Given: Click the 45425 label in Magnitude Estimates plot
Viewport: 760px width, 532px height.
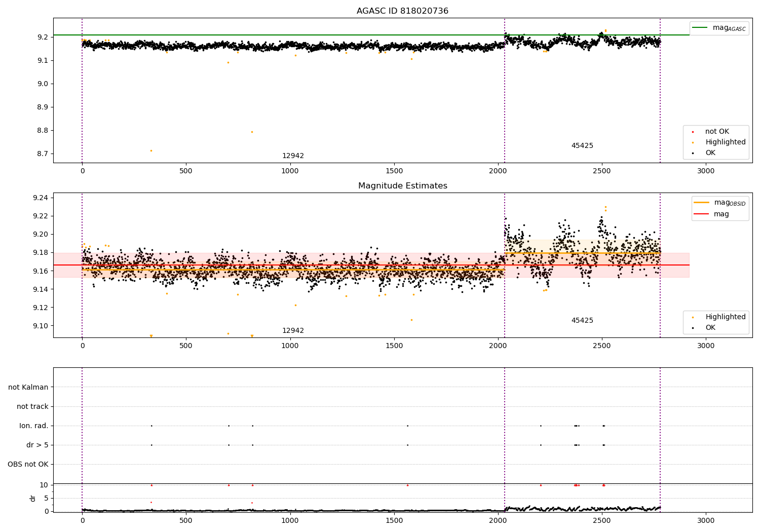Looking at the screenshot, I should 582,321.
